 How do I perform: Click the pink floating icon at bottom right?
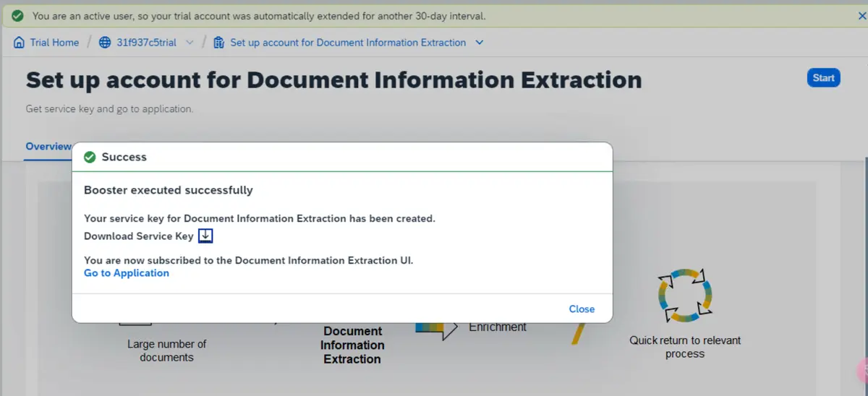(862, 371)
